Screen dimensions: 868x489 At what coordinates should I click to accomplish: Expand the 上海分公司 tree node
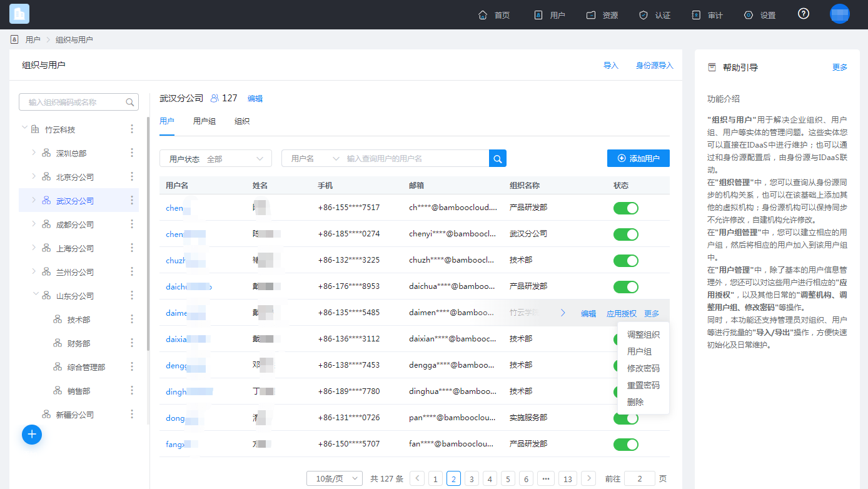tap(33, 248)
